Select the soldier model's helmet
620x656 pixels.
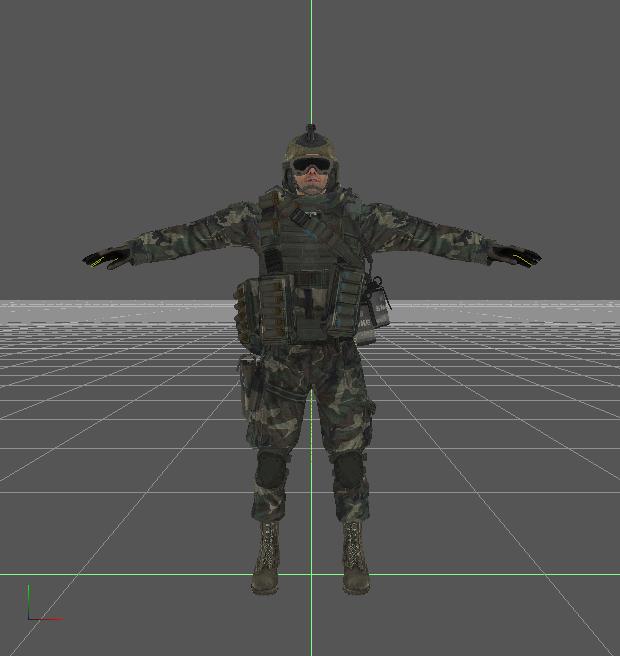pos(311,147)
